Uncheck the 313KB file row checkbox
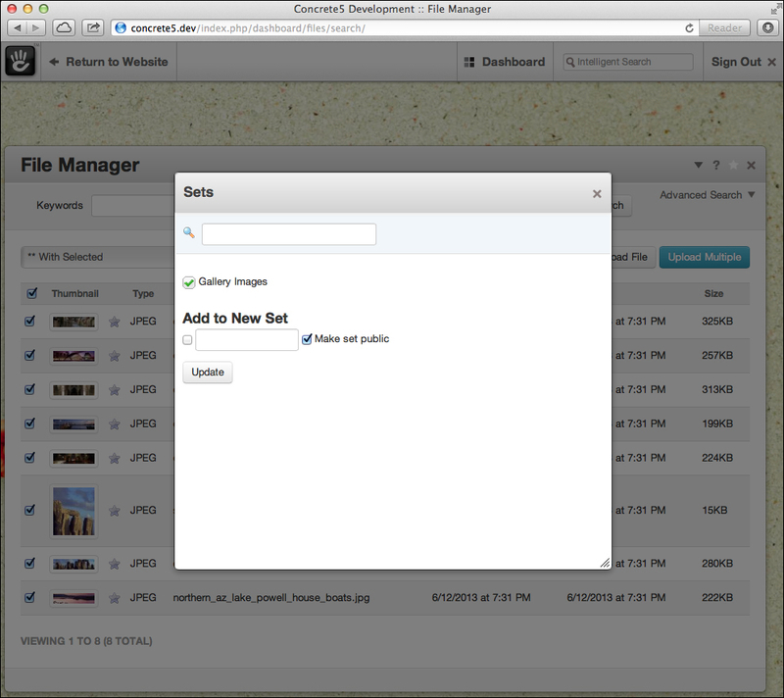Image resolution: width=784 pixels, height=698 pixels. pyautogui.click(x=30, y=389)
